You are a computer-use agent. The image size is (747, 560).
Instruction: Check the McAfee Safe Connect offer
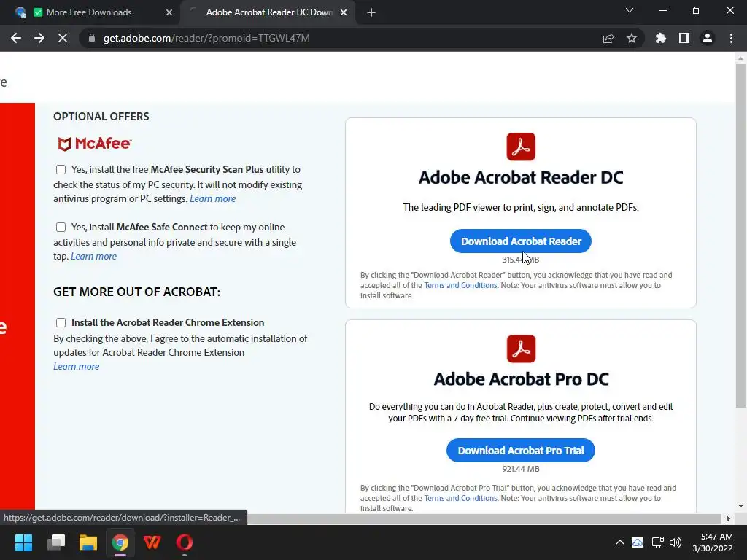(x=61, y=227)
